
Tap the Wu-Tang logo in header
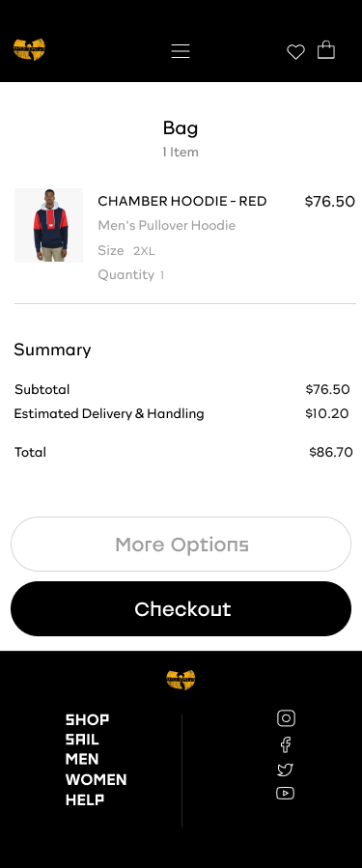29,49
